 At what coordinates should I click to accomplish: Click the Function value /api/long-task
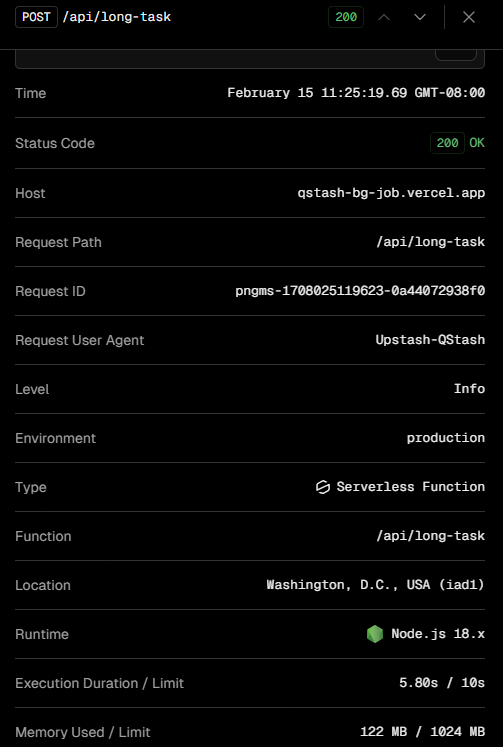point(431,536)
